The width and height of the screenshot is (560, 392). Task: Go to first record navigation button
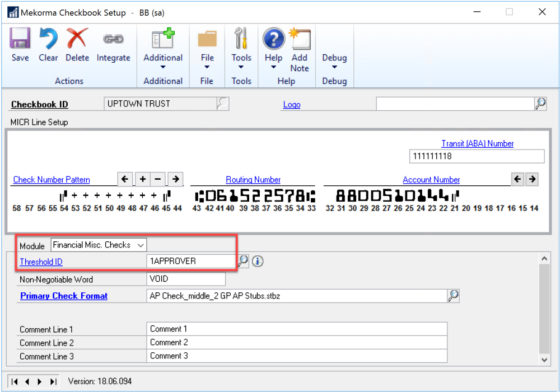point(15,382)
